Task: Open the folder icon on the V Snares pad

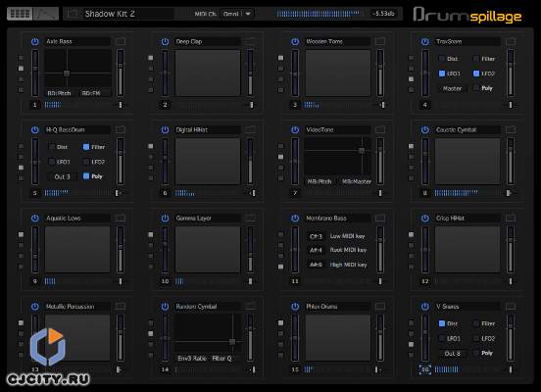Action: (x=511, y=307)
